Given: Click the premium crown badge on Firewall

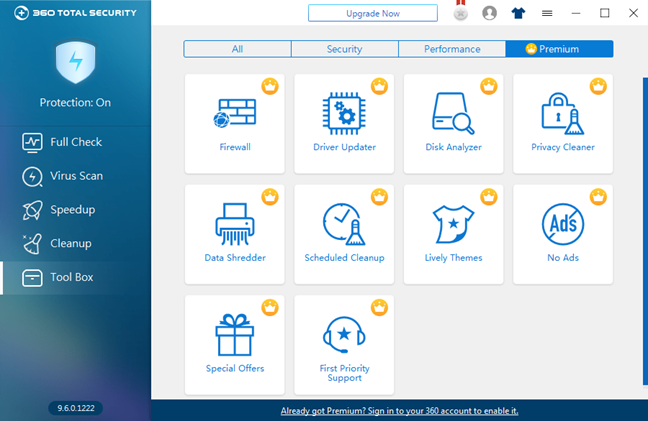Looking at the screenshot, I should click(270, 86).
